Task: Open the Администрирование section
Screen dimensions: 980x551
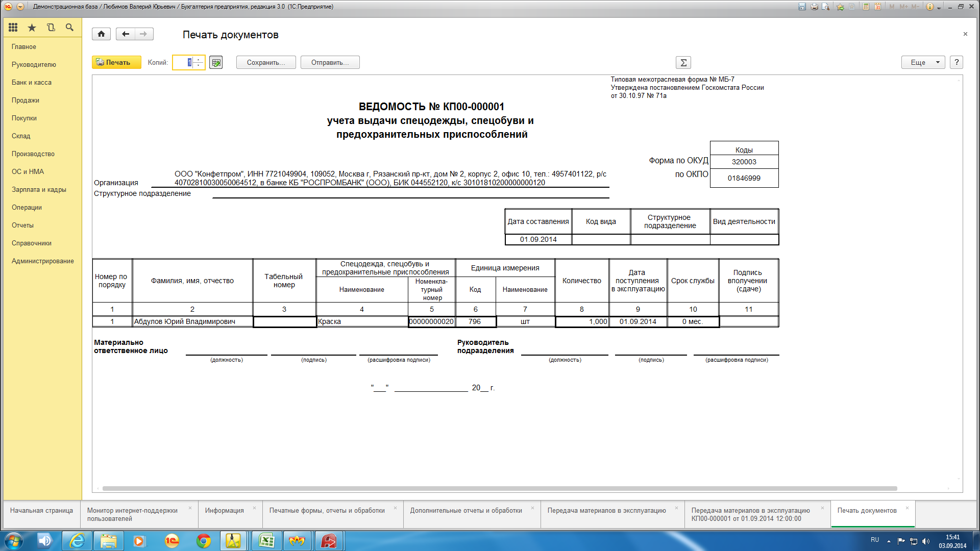Action: [x=43, y=261]
